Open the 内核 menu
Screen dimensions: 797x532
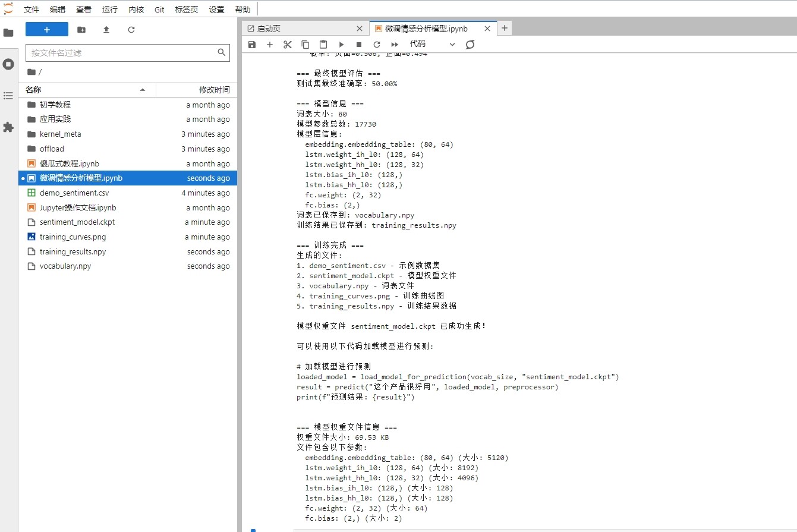point(136,10)
